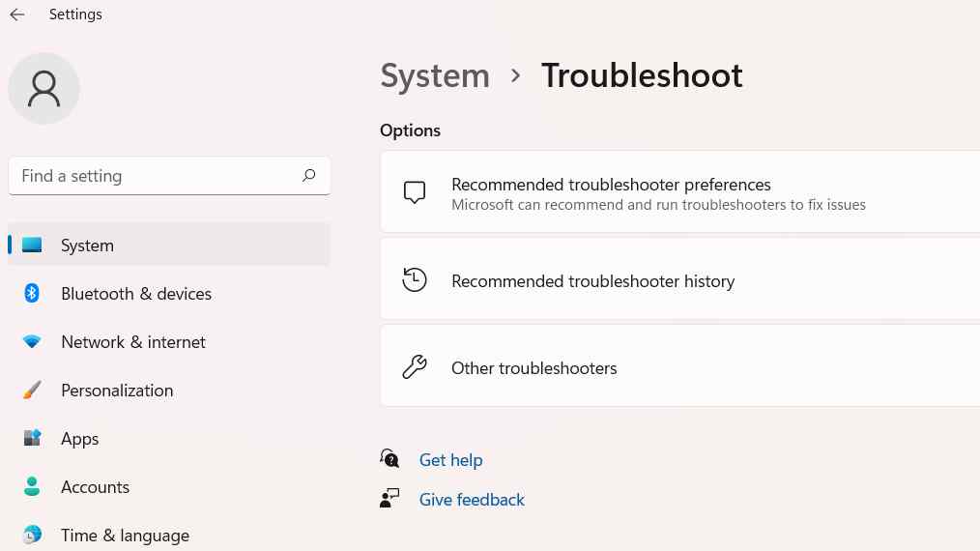
Task: Open the user profile avatar
Action: 43,88
